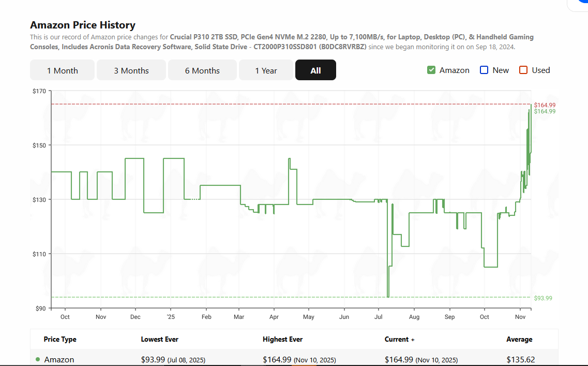Viewport: 588px width, 366px height.
Task: Enable the New price checkbox
Action: pyautogui.click(x=484, y=70)
